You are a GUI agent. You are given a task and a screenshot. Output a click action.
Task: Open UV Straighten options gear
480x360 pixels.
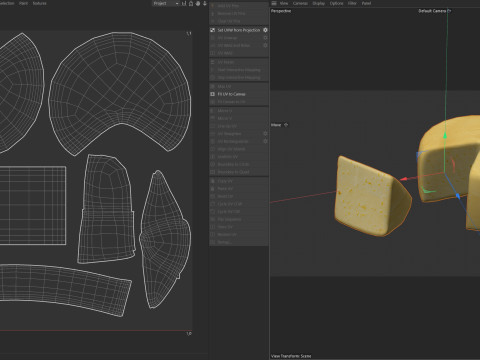pyautogui.click(x=265, y=133)
